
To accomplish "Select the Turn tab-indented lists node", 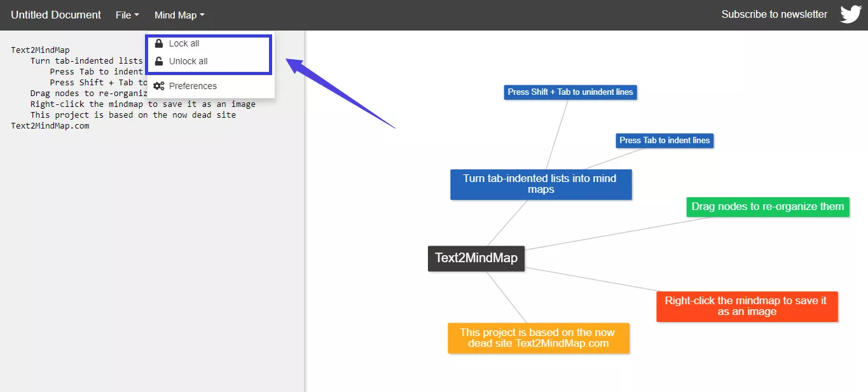I will [x=541, y=184].
